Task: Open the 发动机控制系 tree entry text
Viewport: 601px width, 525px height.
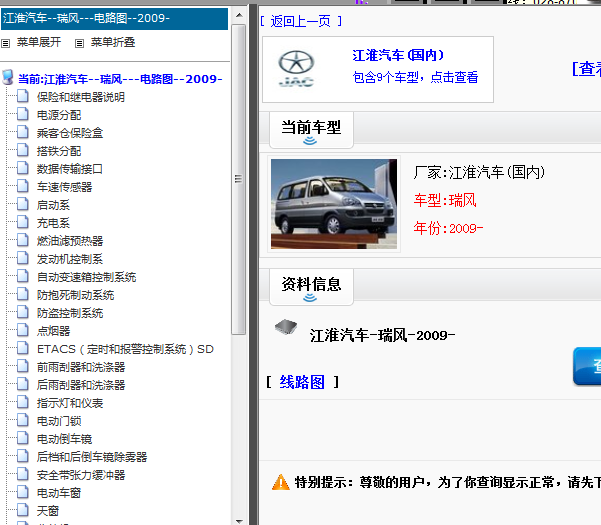Action: tap(70, 259)
